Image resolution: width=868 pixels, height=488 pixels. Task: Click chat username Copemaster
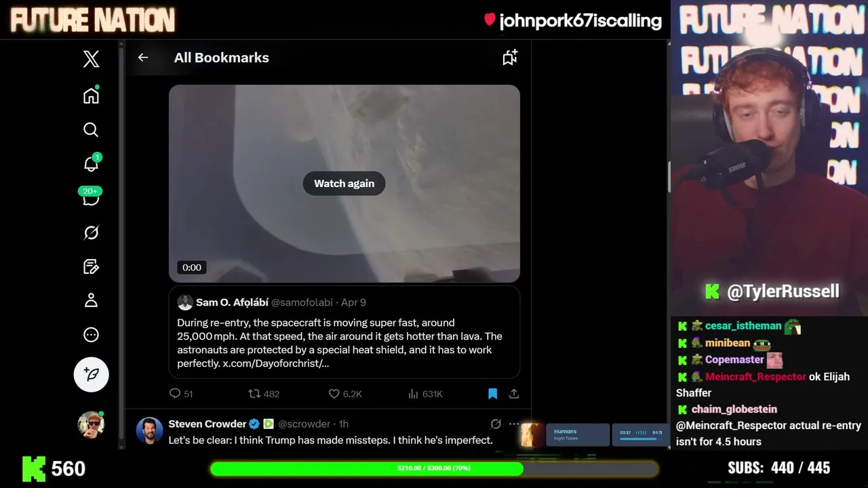734,360
